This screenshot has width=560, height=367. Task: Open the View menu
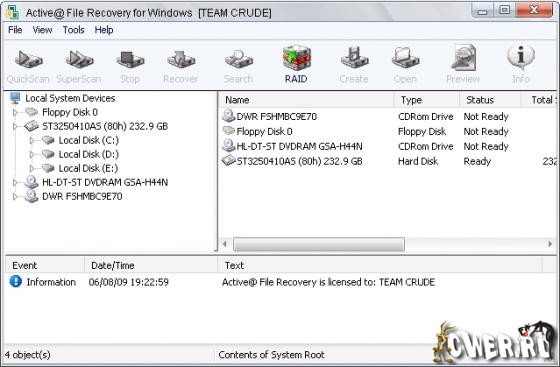[x=42, y=30]
